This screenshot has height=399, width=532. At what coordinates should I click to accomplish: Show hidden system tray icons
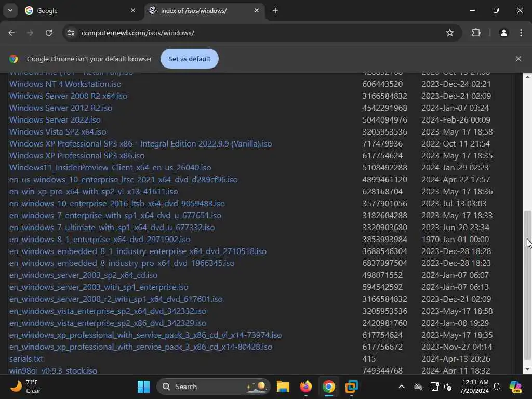point(402,387)
